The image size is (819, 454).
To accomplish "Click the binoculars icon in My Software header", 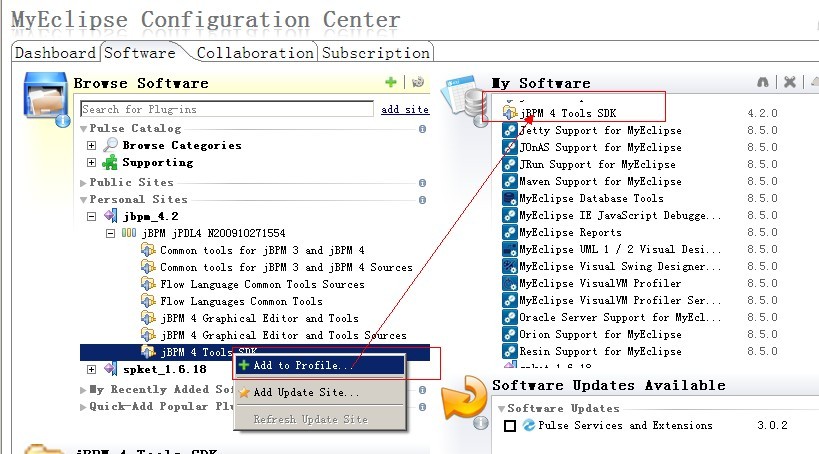I will (763, 82).
